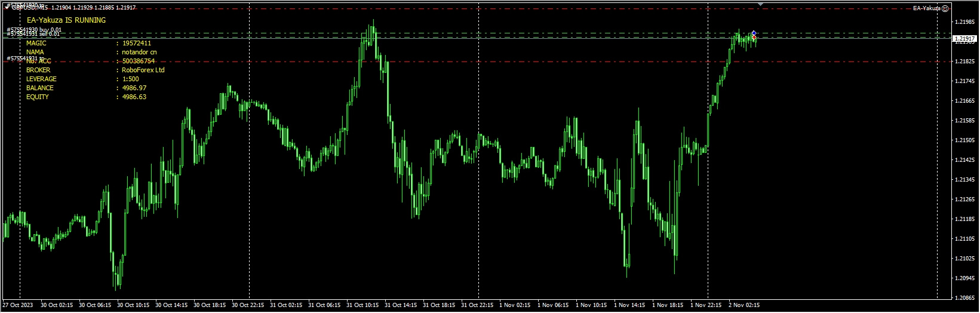Image resolution: width=980 pixels, height=313 pixels.
Task: Click the GBPUSD,M15 chart title text
Action: 30,8
